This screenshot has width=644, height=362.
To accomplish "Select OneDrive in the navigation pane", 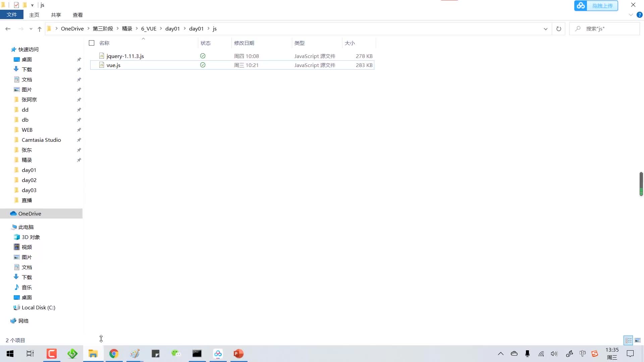I will point(41,214).
